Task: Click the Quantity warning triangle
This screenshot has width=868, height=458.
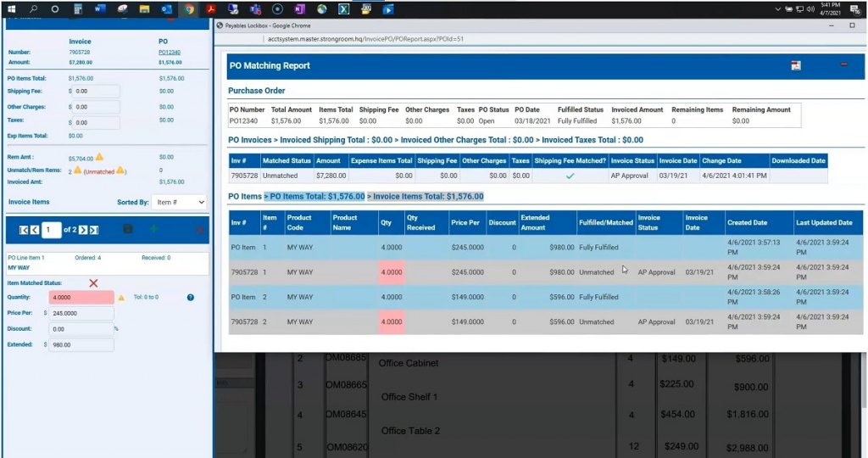Action: coord(121,298)
